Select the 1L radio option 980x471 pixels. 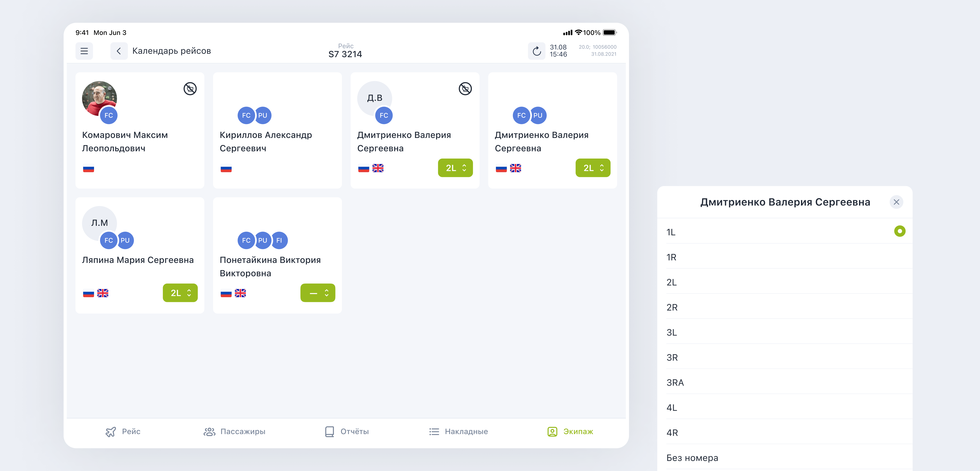(x=899, y=231)
